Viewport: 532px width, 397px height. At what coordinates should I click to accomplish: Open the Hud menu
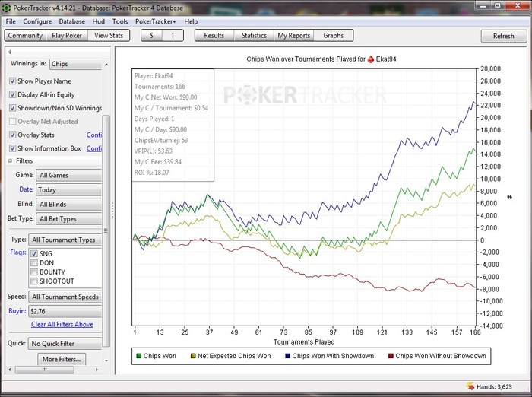click(98, 21)
